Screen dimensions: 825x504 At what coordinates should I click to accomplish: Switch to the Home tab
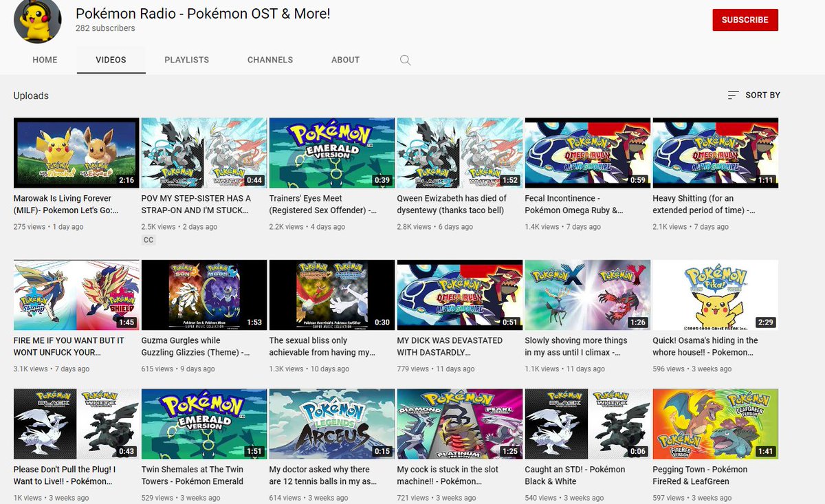click(x=45, y=60)
